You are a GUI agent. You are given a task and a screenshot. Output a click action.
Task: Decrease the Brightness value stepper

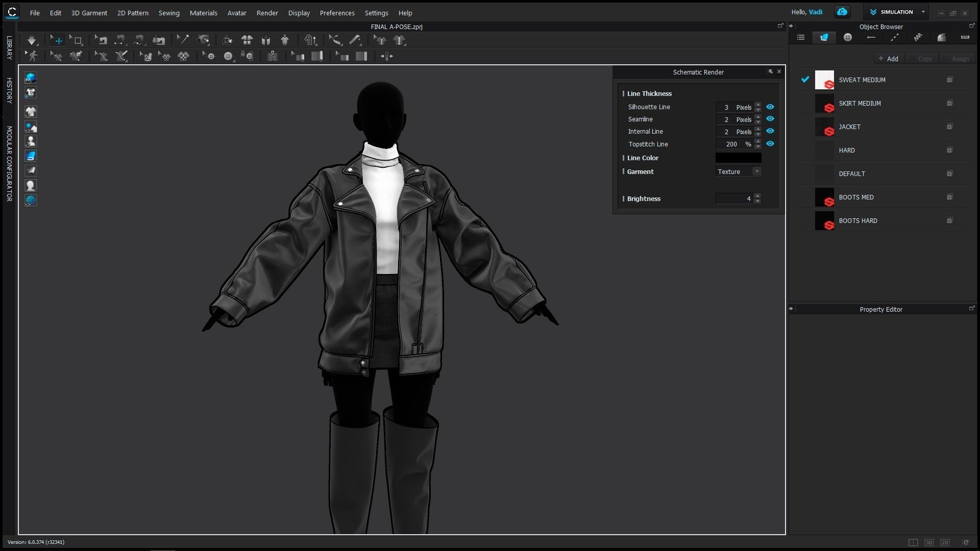(757, 202)
